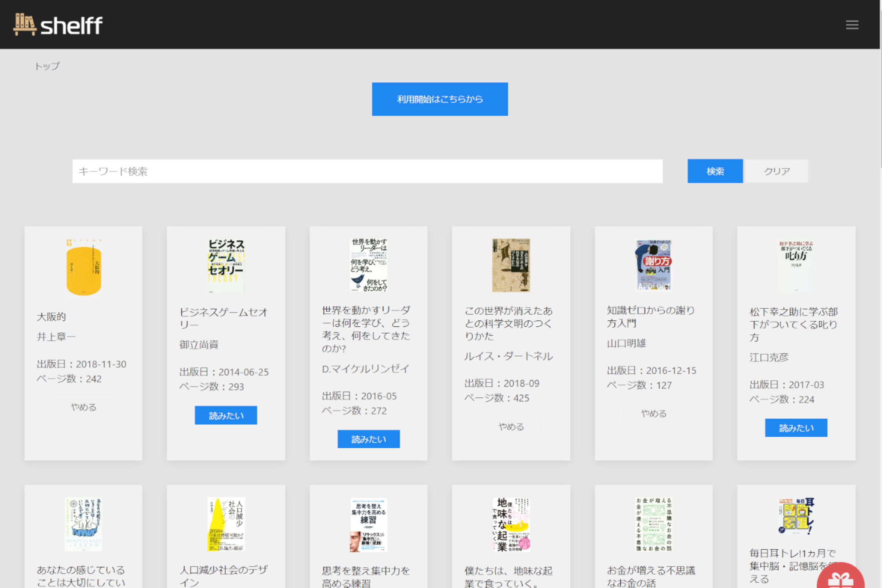Image resolution: width=882 pixels, height=588 pixels.
Task: Click the ビジネスゲームセオリー title text
Action: click(223, 318)
